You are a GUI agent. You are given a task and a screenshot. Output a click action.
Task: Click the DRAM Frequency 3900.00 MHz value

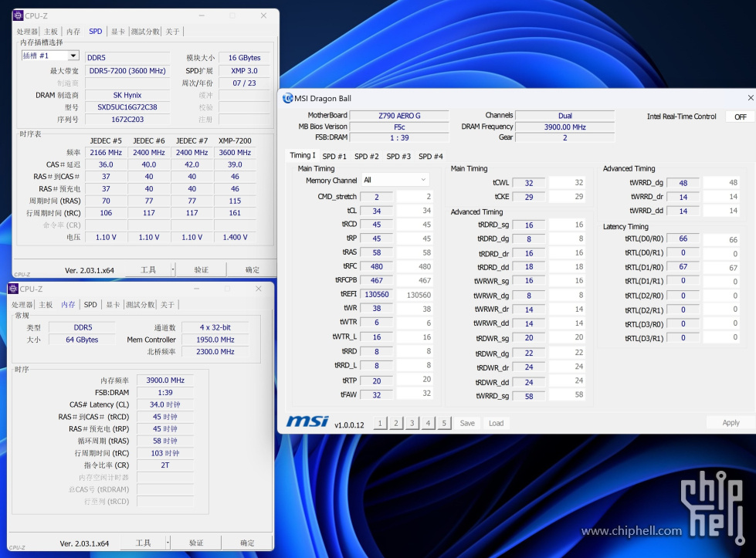(564, 127)
